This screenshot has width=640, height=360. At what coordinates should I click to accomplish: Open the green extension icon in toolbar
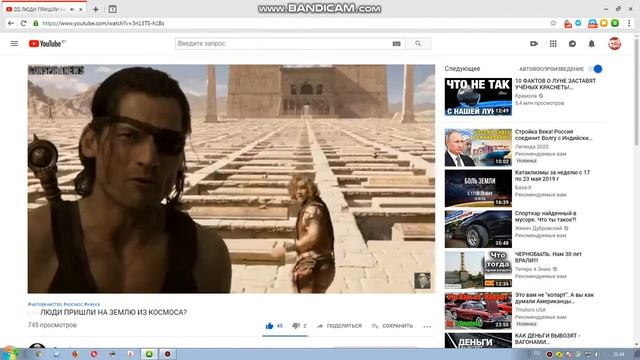tap(615, 23)
